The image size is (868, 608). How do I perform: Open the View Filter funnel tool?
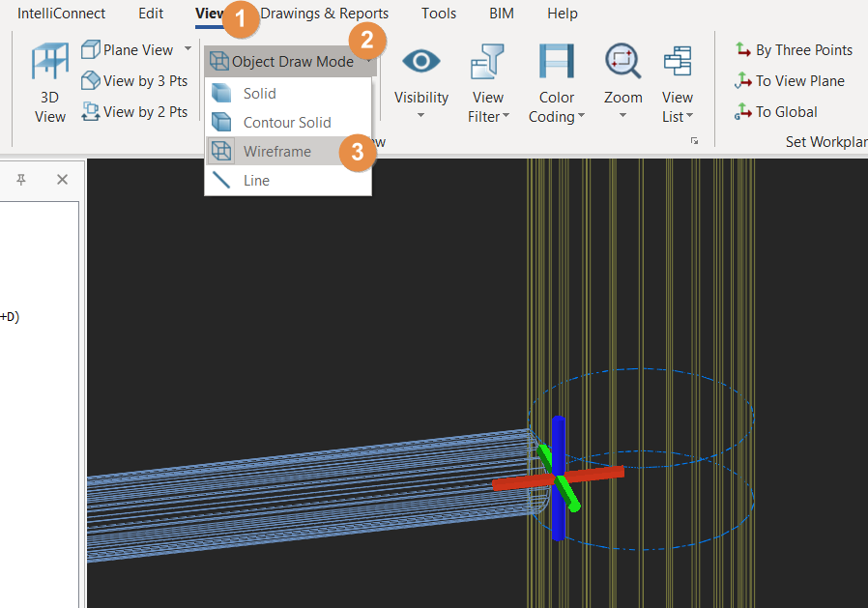pyautogui.click(x=488, y=63)
